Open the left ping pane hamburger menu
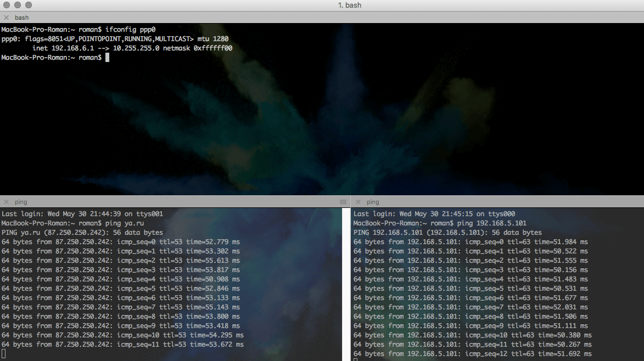Screen dimensions: 644x361 tap(343, 202)
